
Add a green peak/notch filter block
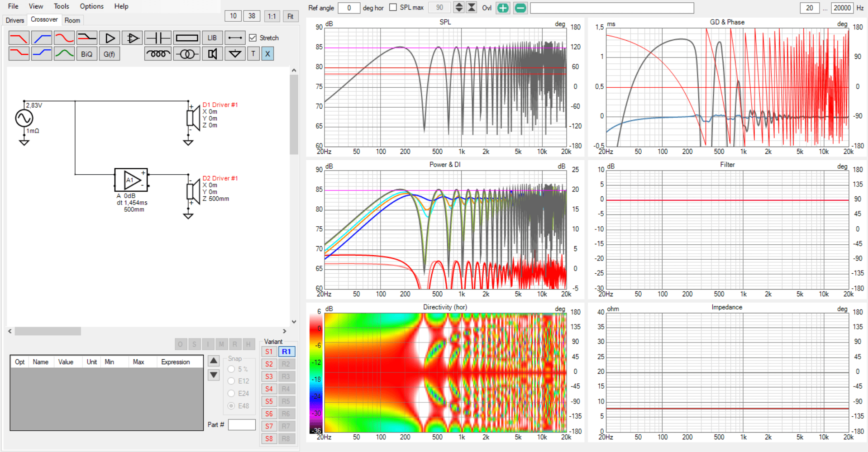(x=64, y=54)
